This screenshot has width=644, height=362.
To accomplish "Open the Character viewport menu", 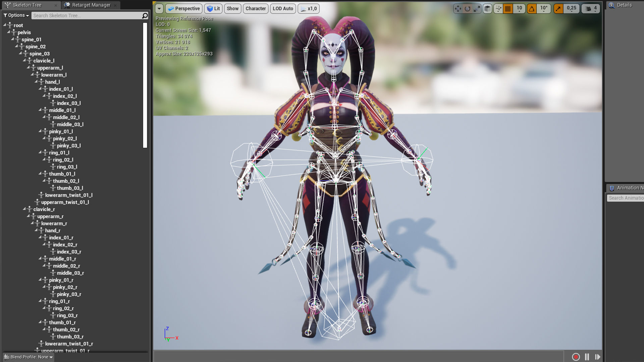I will (256, 9).
